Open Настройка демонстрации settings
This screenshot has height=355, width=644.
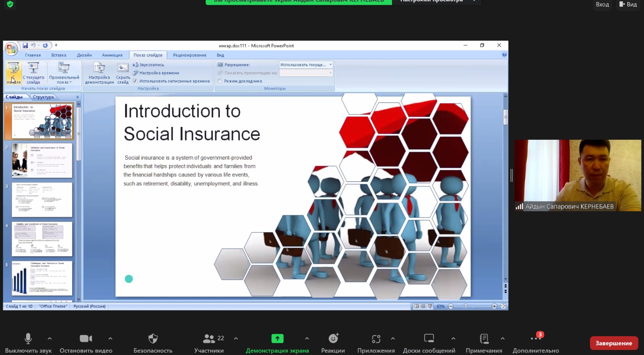pos(99,73)
